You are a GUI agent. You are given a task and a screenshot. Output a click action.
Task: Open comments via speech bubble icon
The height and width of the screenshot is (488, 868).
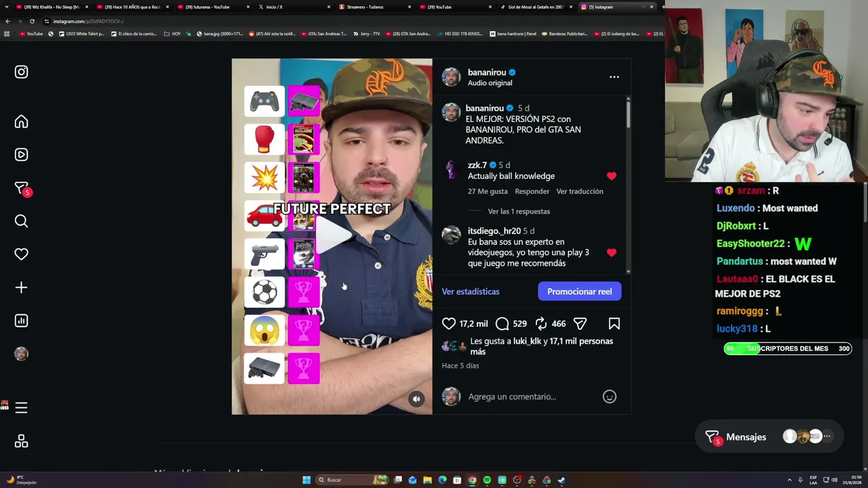[x=502, y=324]
